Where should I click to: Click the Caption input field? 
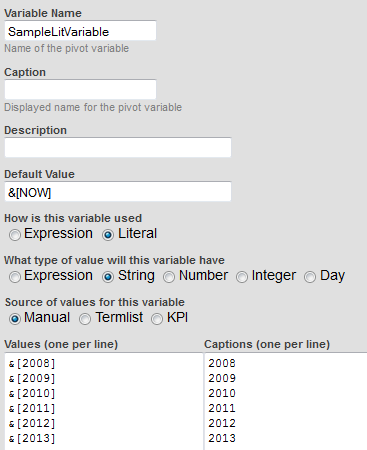[x=80, y=89]
